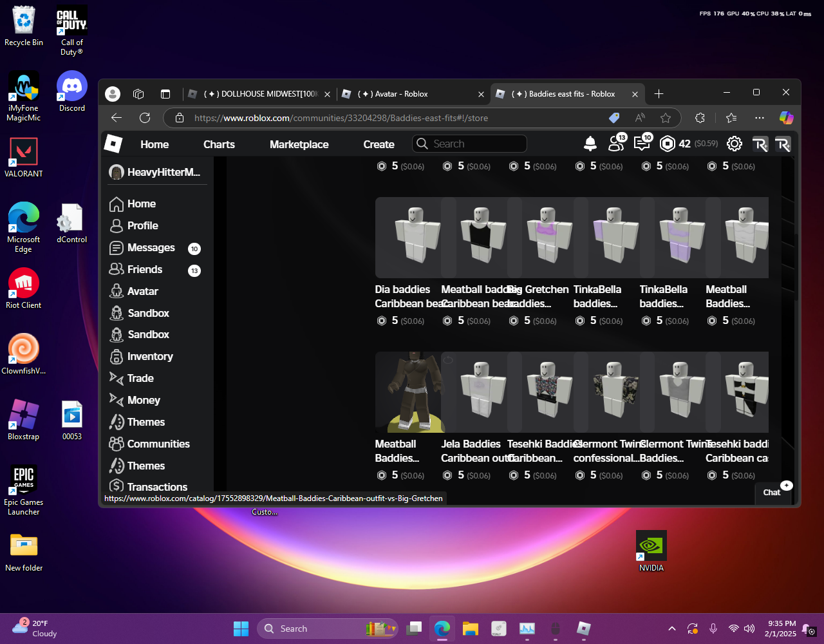The image size is (824, 644).
Task: Open Edge Settings and more menu
Action: pyautogui.click(x=760, y=118)
